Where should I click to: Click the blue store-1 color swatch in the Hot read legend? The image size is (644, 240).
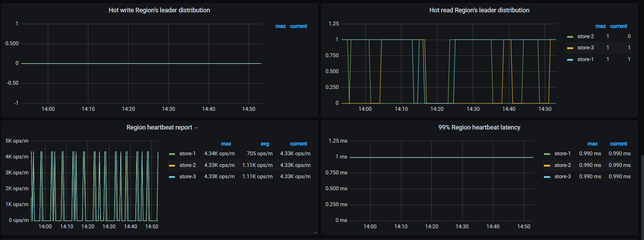[x=570, y=60]
